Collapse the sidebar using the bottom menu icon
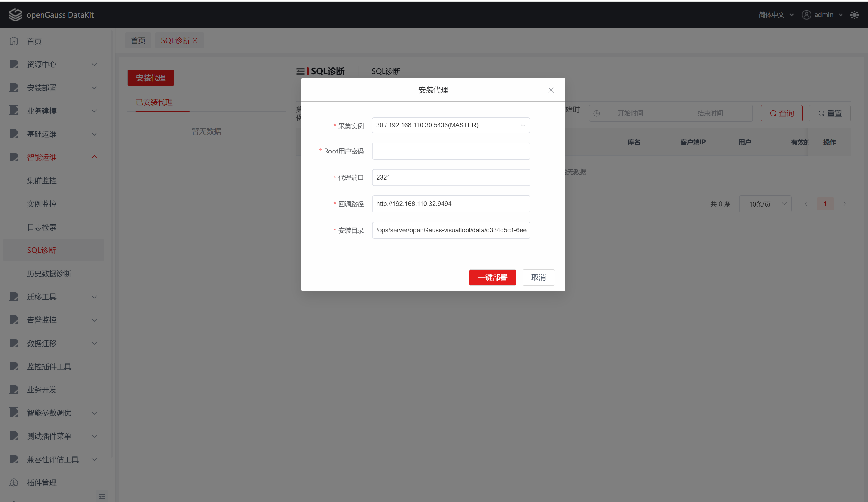 click(102, 496)
